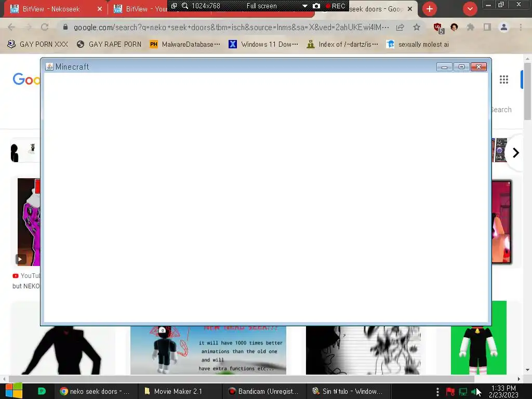532x399 pixels.
Task: Reload the current page
Action: pyautogui.click(x=45, y=27)
